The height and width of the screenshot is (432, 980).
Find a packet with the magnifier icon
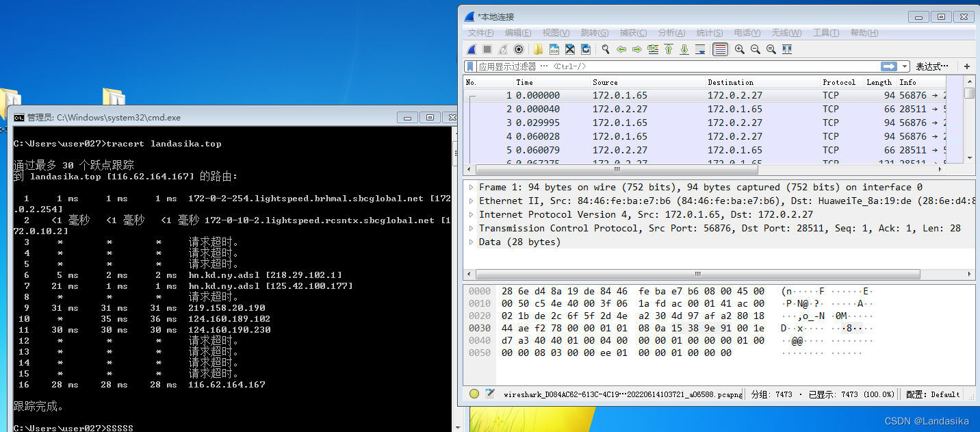click(x=606, y=49)
